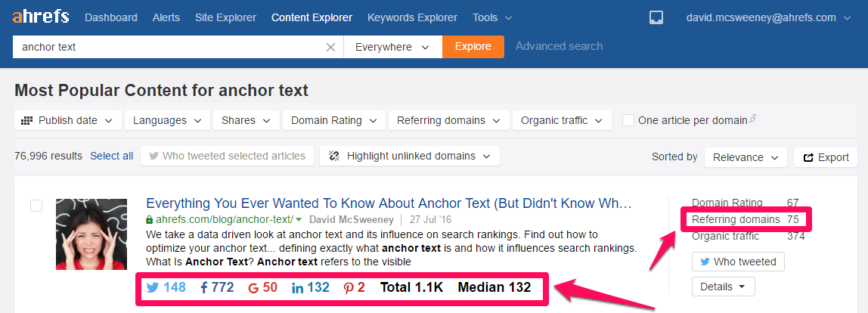Click the Total 1.1K shares text
868x313 pixels.
tap(411, 287)
